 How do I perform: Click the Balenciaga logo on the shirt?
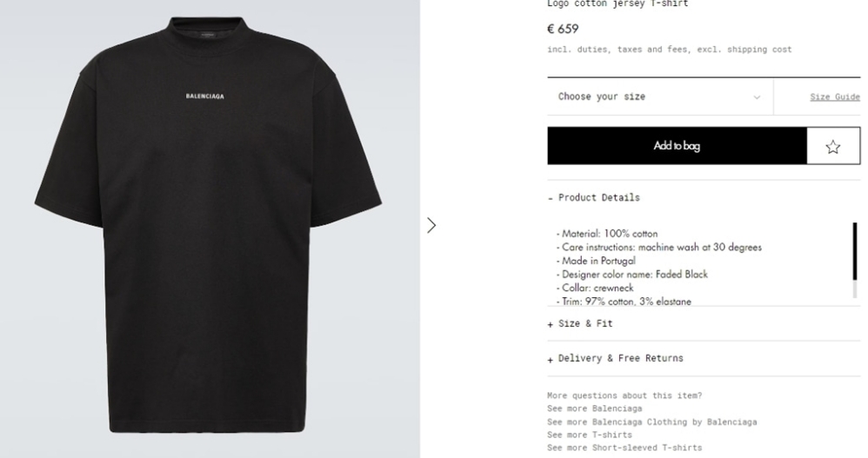tap(204, 96)
